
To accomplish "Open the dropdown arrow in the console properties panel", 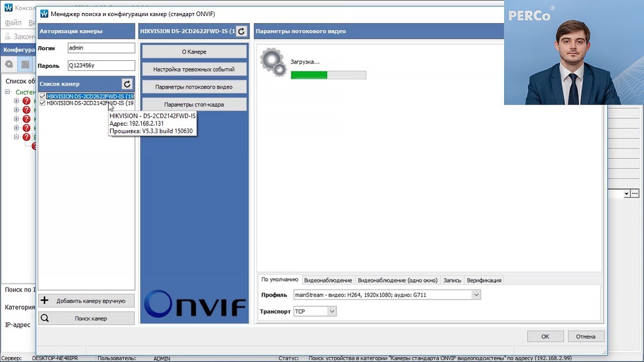I will pos(627,194).
